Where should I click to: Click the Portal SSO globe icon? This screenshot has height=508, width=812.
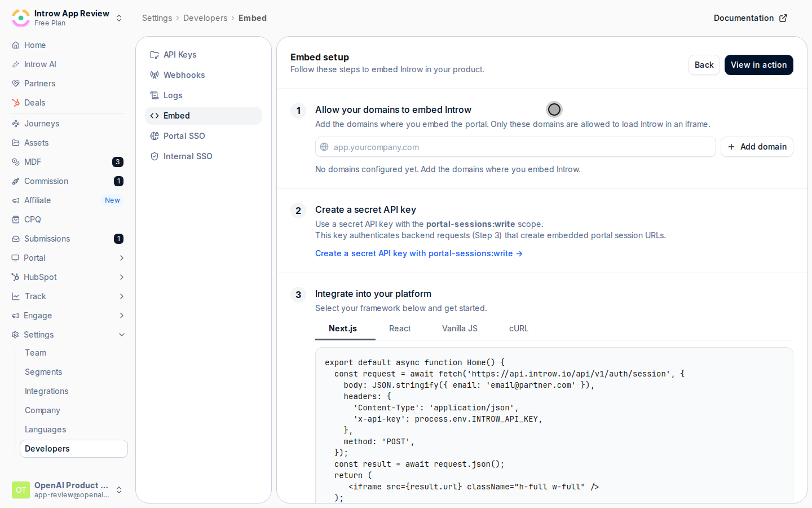pyautogui.click(x=155, y=136)
